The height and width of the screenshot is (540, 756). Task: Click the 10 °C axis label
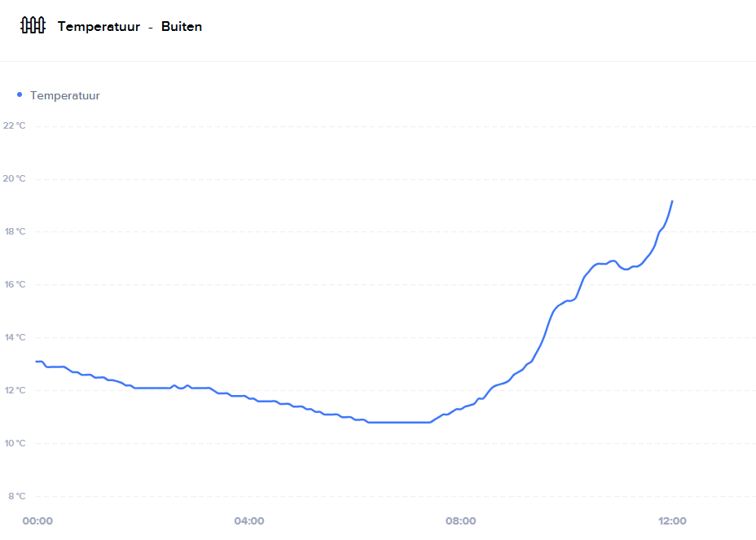coord(14,443)
